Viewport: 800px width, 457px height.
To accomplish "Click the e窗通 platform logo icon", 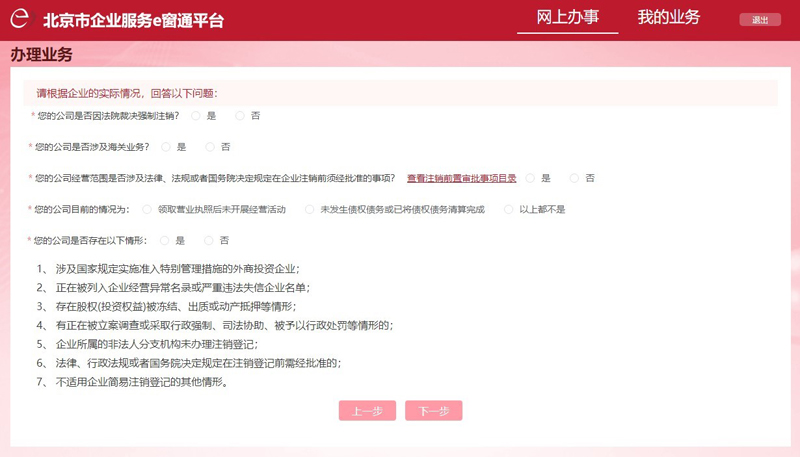I will [22, 20].
